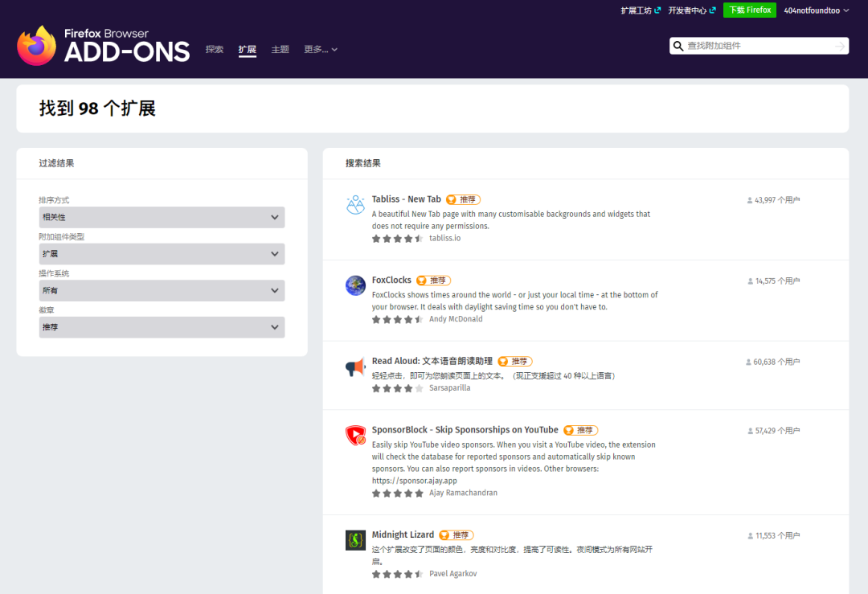The width and height of the screenshot is (868, 594).
Task: Open the 开发者中心 link
Action: click(692, 10)
